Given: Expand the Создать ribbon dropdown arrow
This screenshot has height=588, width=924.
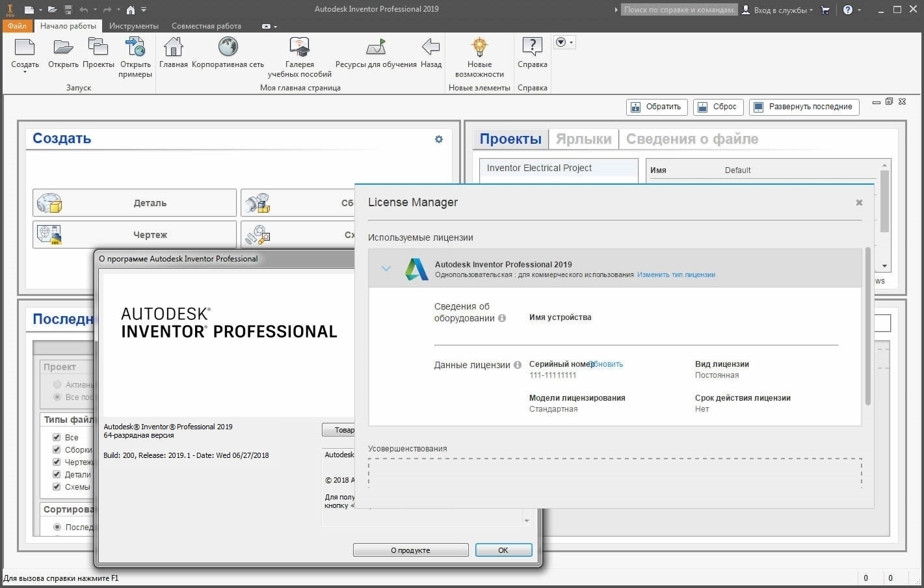Looking at the screenshot, I should click(25, 72).
